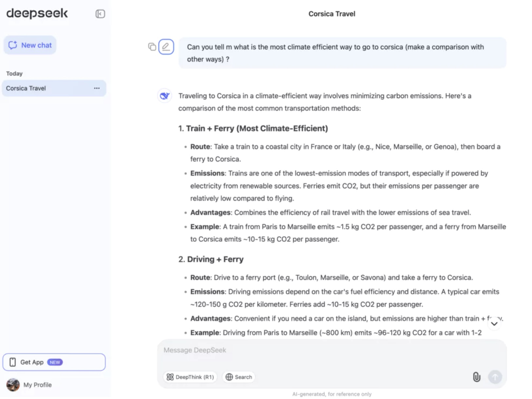Open options for the Corsica Travel chat

click(97, 88)
